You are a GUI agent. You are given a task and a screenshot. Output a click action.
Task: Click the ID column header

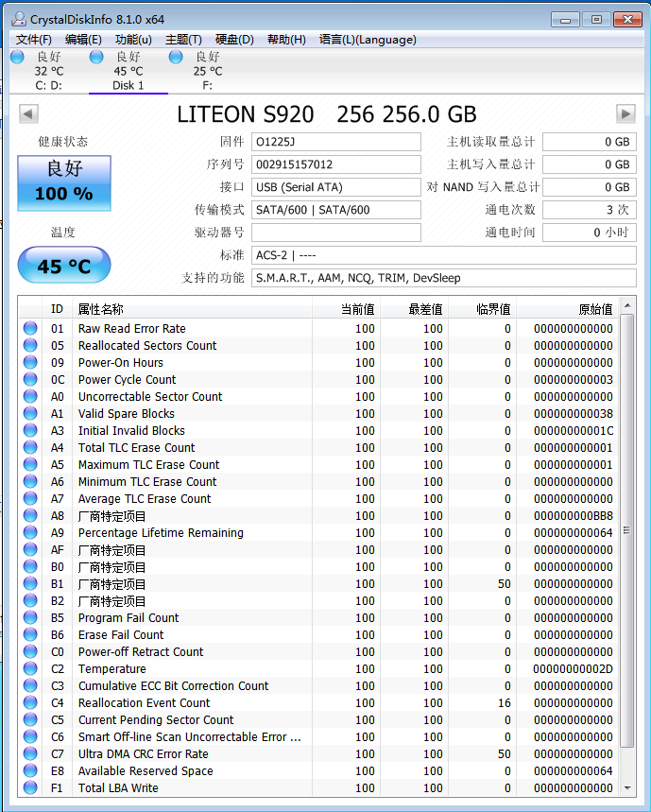(57, 309)
